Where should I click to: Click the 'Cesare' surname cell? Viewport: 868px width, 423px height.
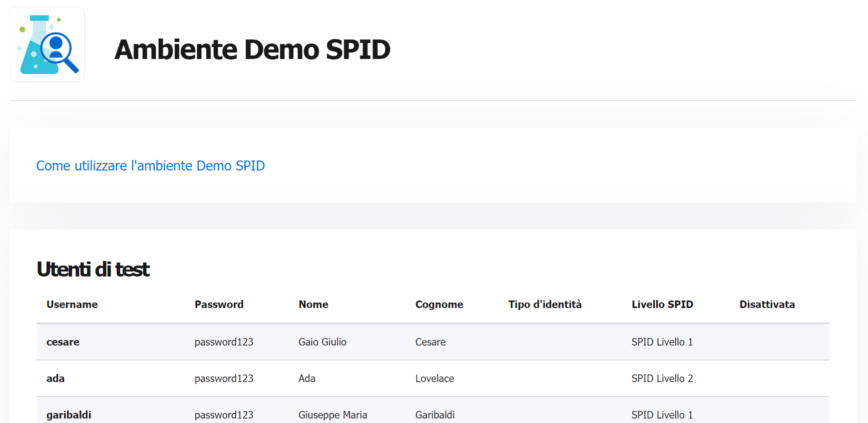click(x=430, y=342)
